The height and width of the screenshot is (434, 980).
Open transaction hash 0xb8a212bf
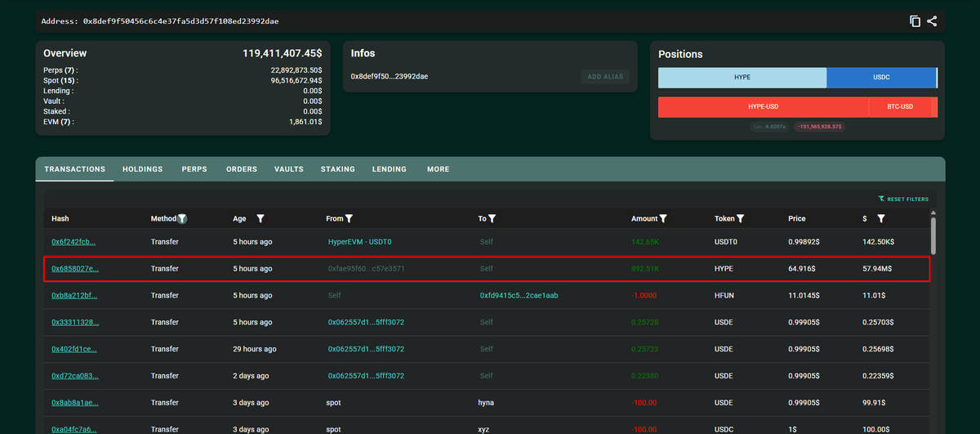pos(74,295)
